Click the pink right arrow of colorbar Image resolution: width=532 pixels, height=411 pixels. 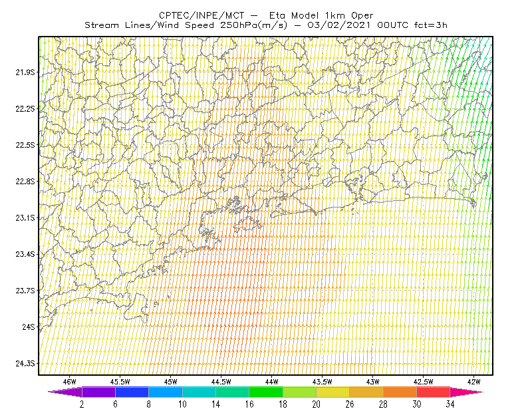(x=467, y=392)
